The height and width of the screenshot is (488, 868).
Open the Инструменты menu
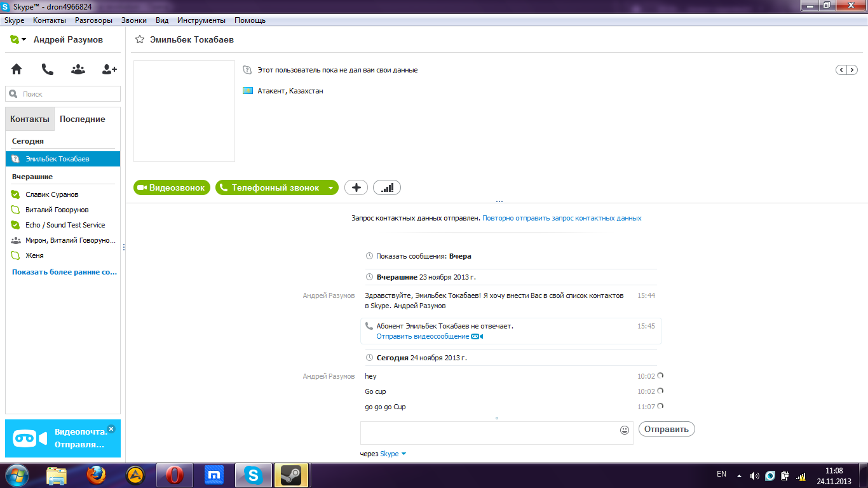pos(201,20)
